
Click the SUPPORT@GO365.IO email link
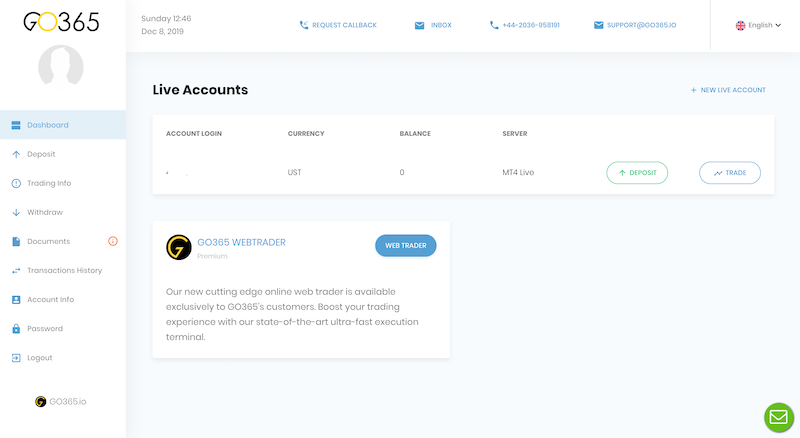(641, 25)
